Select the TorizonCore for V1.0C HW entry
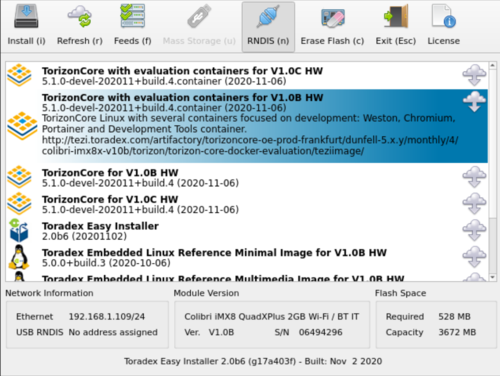The image size is (500, 376). [247, 204]
